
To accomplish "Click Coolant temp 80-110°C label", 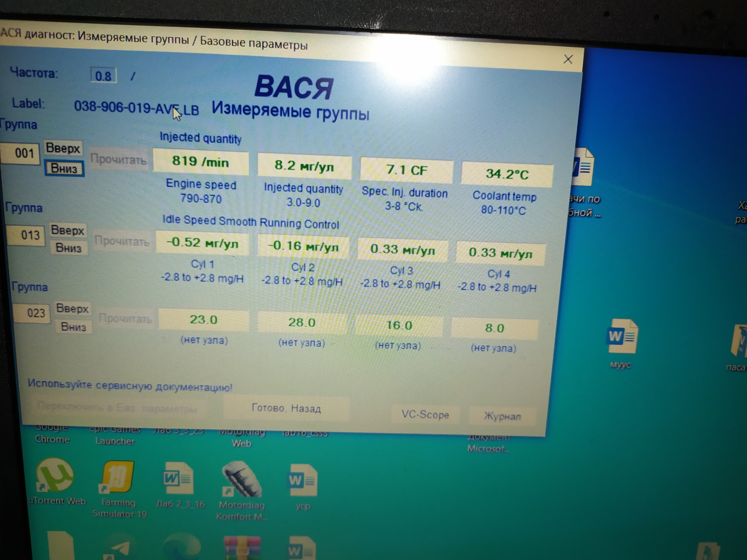I will 504,203.
